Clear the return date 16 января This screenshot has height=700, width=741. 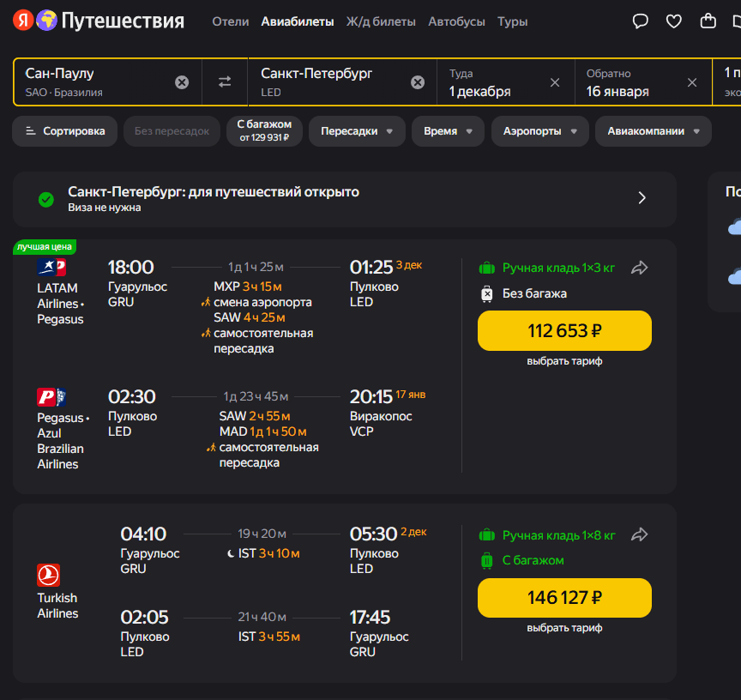pyautogui.click(x=692, y=82)
